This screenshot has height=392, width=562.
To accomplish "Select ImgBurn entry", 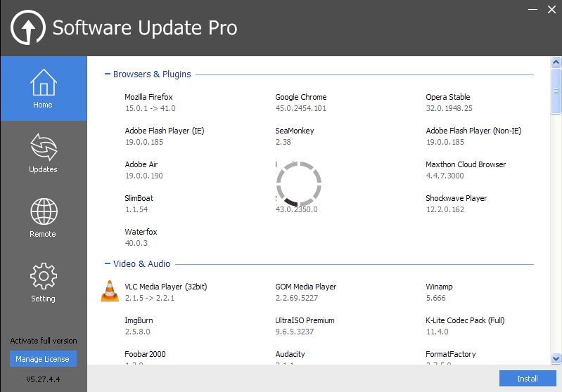I will (139, 320).
